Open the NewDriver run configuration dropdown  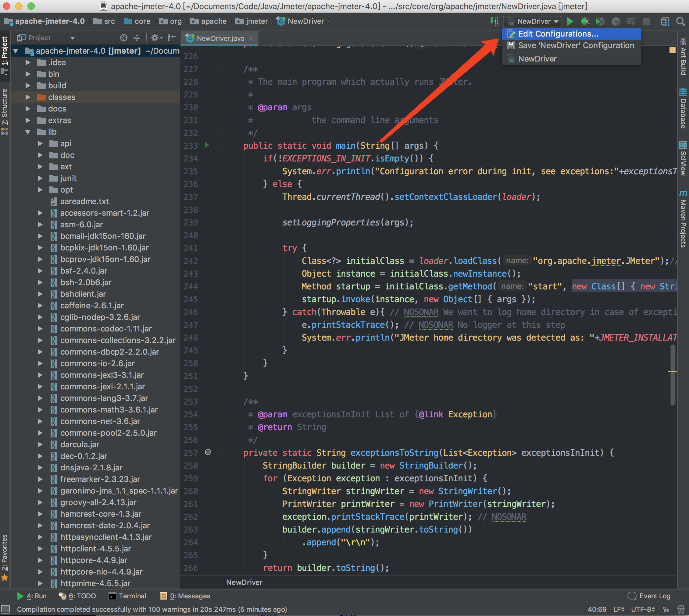[532, 21]
